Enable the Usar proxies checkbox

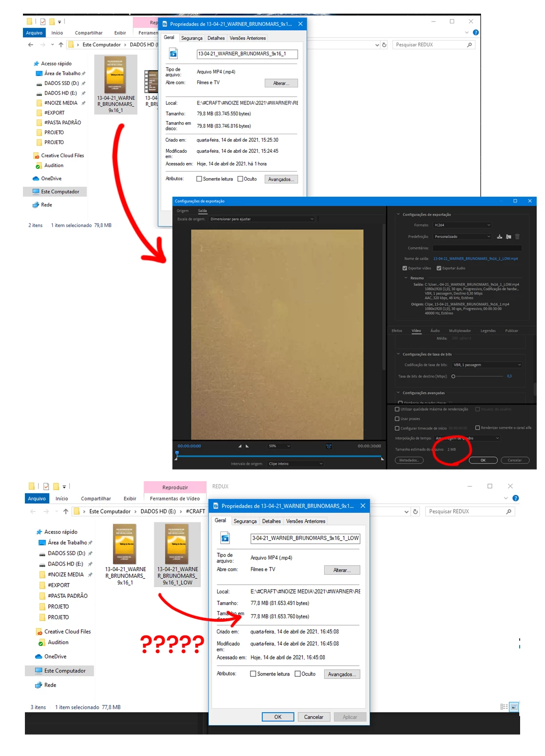[x=397, y=419]
